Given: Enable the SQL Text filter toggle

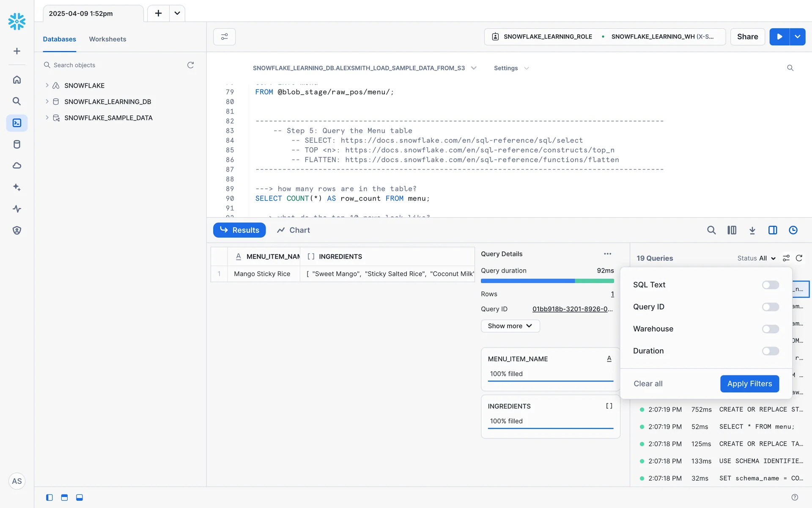Looking at the screenshot, I should (770, 285).
